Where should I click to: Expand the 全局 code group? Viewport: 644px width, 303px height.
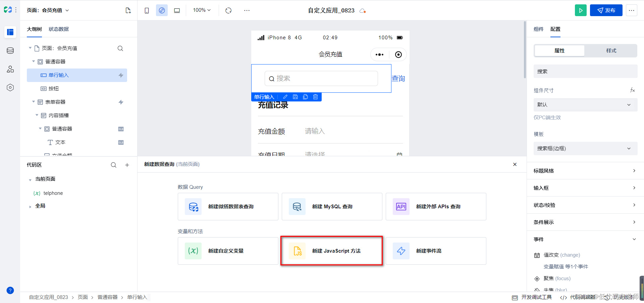point(30,207)
